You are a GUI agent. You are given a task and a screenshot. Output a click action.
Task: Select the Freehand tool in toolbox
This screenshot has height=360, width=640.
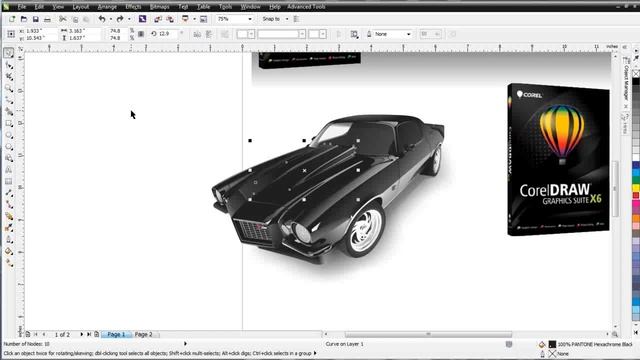point(9,100)
